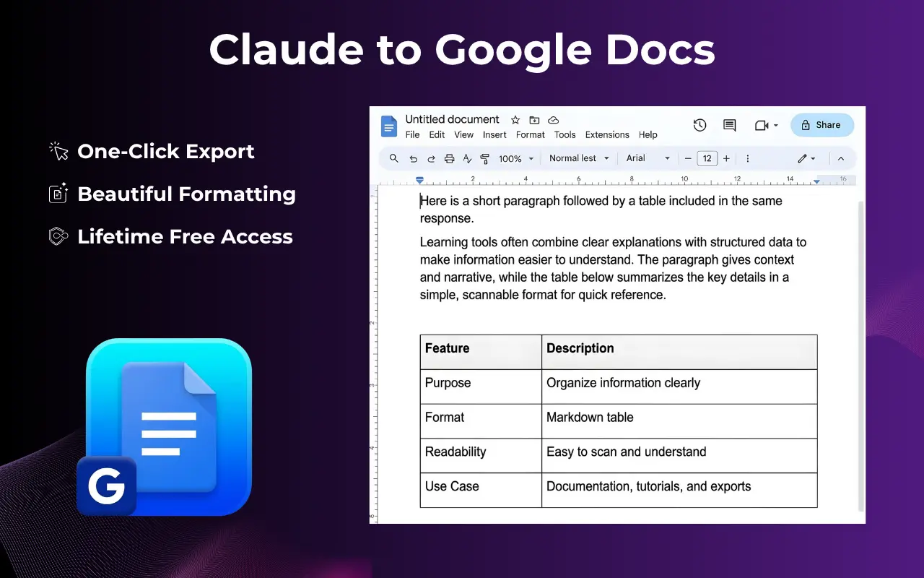The image size is (924, 578).
Task: Check the cloud save status icon
Action: pyautogui.click(x=554, y=120)
